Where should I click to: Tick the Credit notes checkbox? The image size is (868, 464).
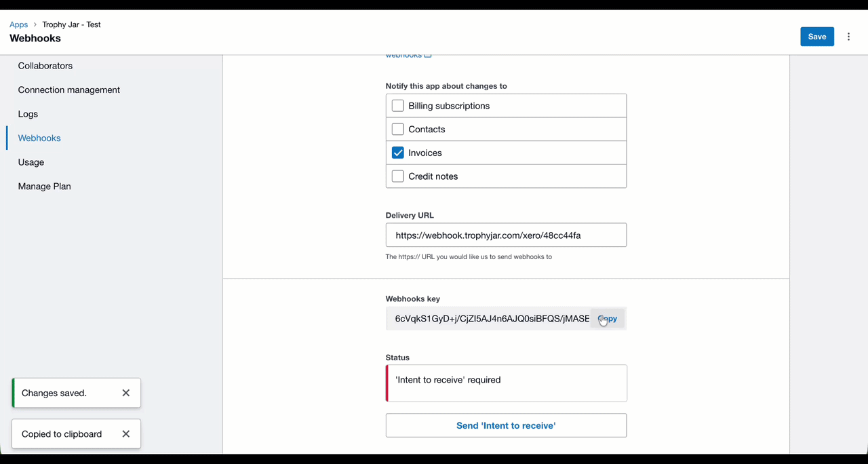point(398,176)
